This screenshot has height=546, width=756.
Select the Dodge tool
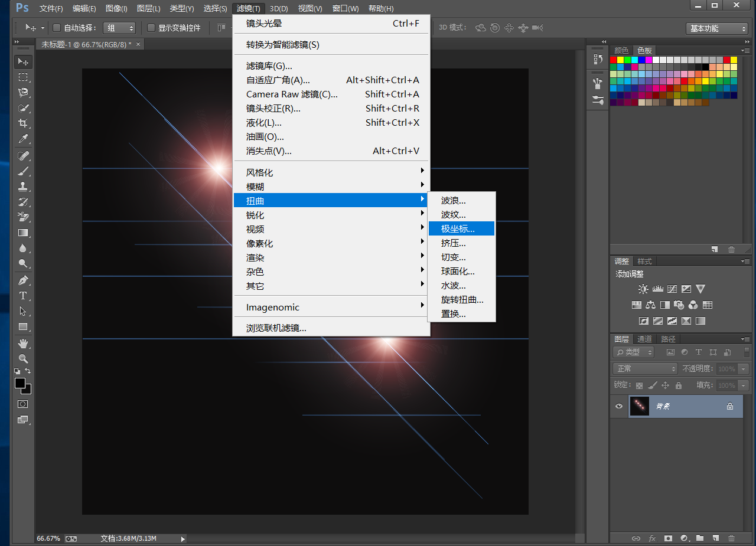point(23,264)
